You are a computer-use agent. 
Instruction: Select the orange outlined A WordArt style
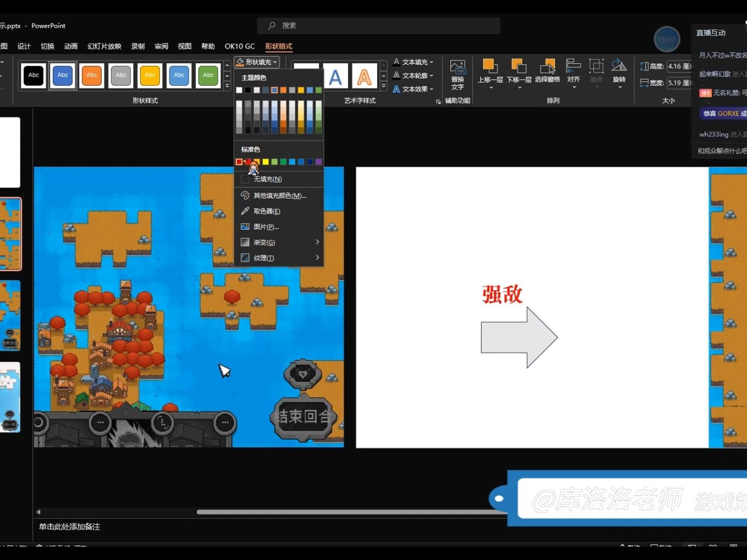365,77
